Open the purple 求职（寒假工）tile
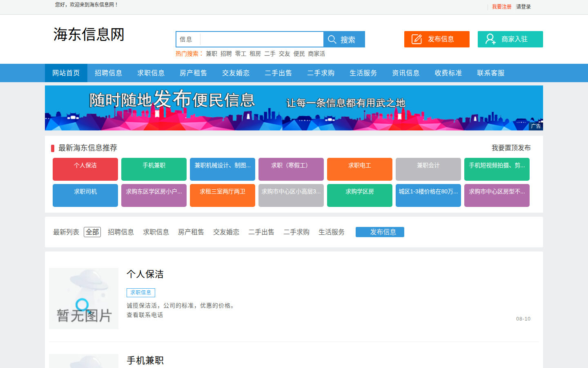 [291, 169]
